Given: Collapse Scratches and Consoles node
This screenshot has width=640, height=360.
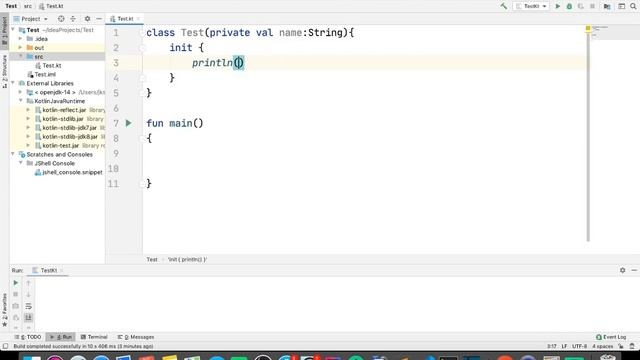Looking at the screenshot, I should [13, 154].
